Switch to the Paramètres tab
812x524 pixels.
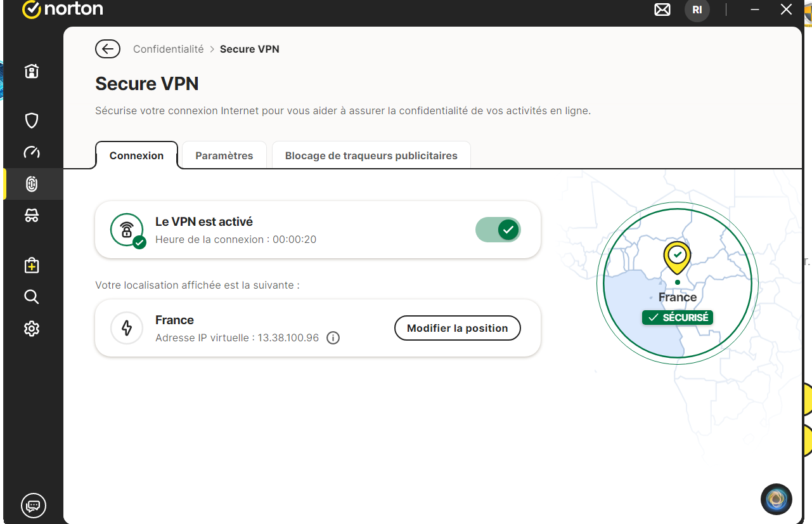224,155
